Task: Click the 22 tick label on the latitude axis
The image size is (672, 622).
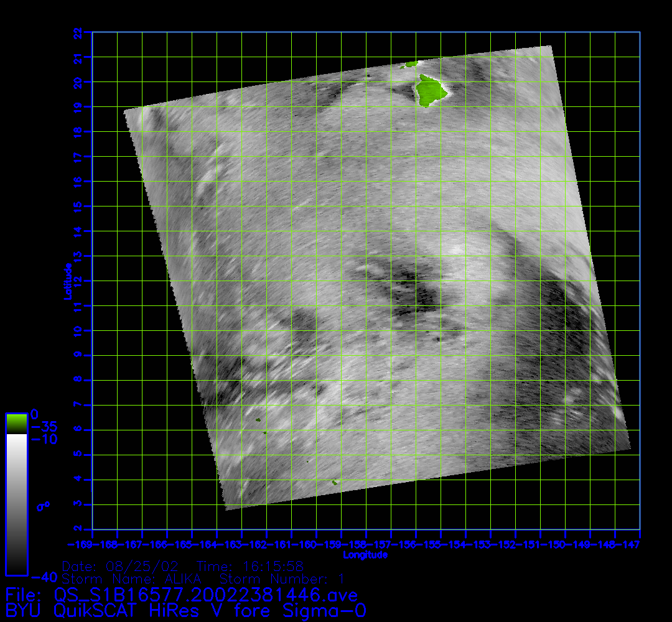Action: (x=77, y=32)
